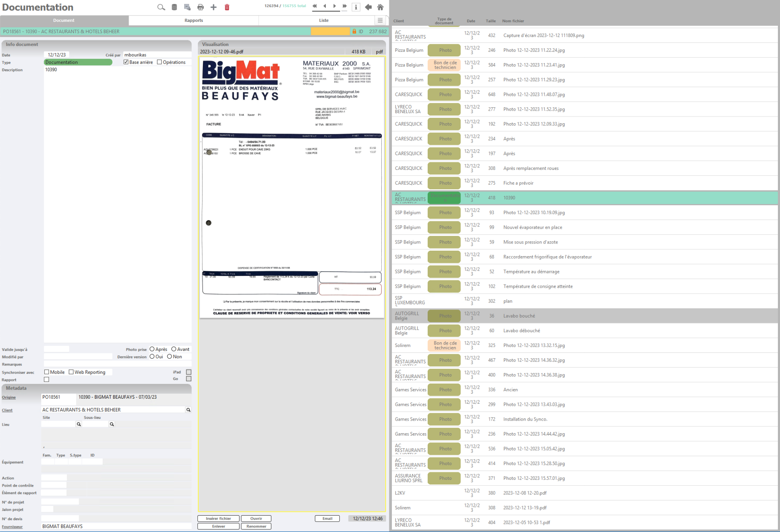
Task: Open the Type dropdown showing Documentation
Action: tap(78, 62)
